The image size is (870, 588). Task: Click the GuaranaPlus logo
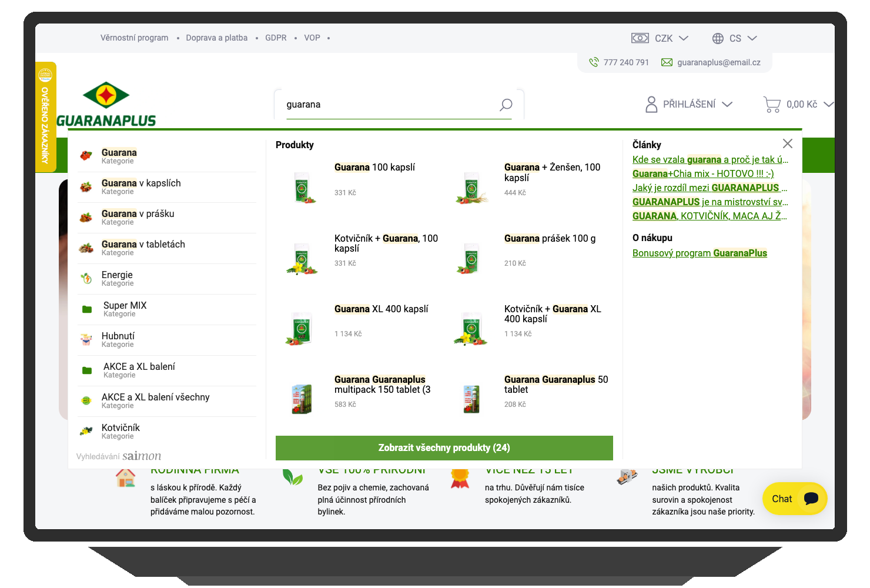pyautogui.click(x=106, y=105)
